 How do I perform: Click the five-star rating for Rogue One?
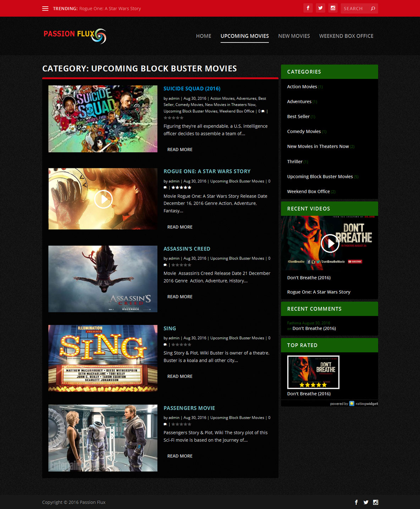pyautogui.click(x=181, y=188)
